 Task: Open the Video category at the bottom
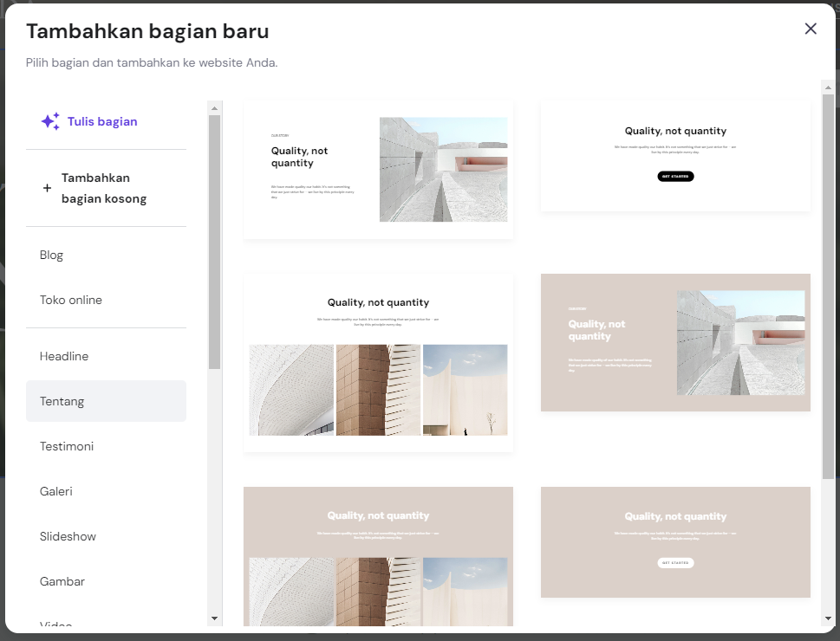coord(55,624)
